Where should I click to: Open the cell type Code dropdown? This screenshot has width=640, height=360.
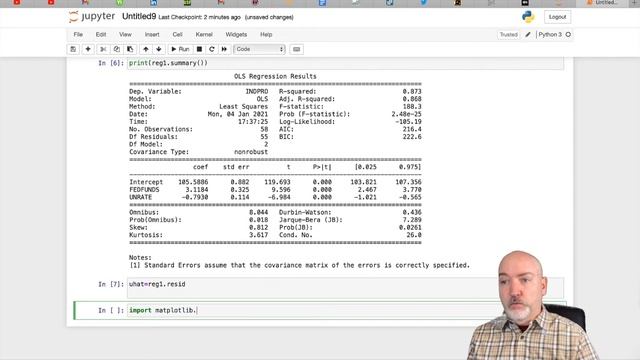click(259, 49)
